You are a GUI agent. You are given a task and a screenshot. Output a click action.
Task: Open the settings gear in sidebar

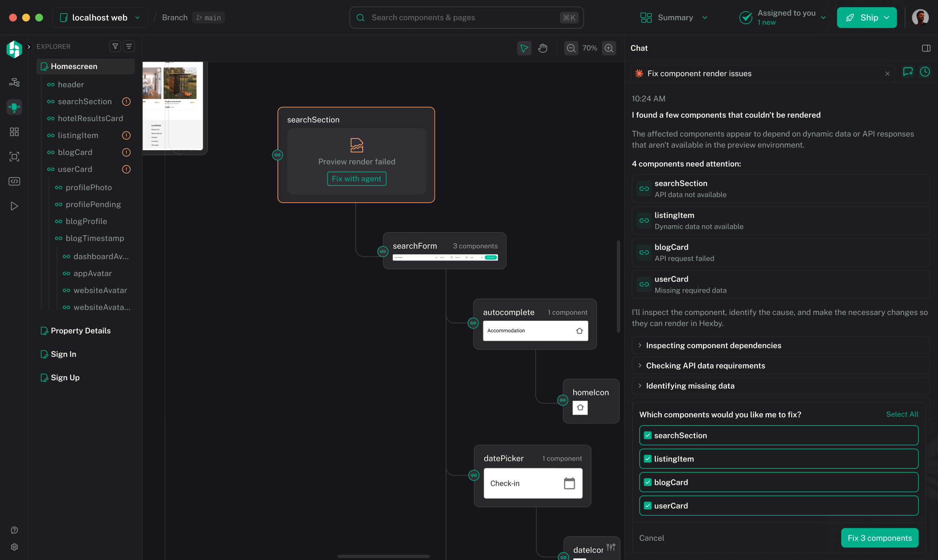[14, 547]
